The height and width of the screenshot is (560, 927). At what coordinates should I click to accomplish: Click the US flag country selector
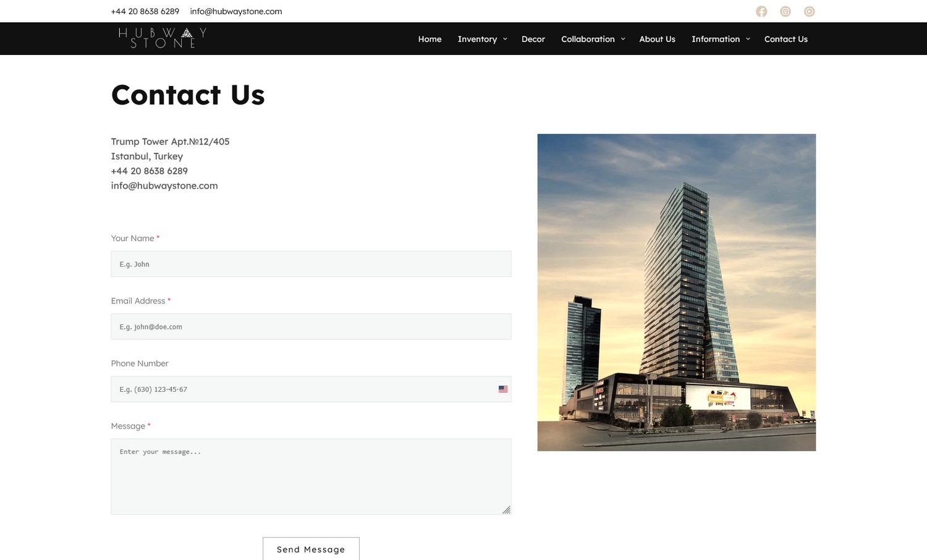pos(503,389)
